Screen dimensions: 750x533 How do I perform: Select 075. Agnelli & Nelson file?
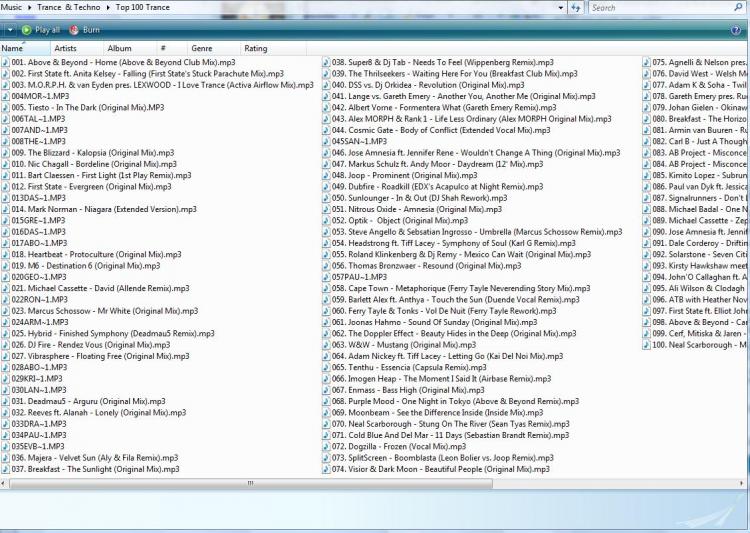tap(695, 62)
